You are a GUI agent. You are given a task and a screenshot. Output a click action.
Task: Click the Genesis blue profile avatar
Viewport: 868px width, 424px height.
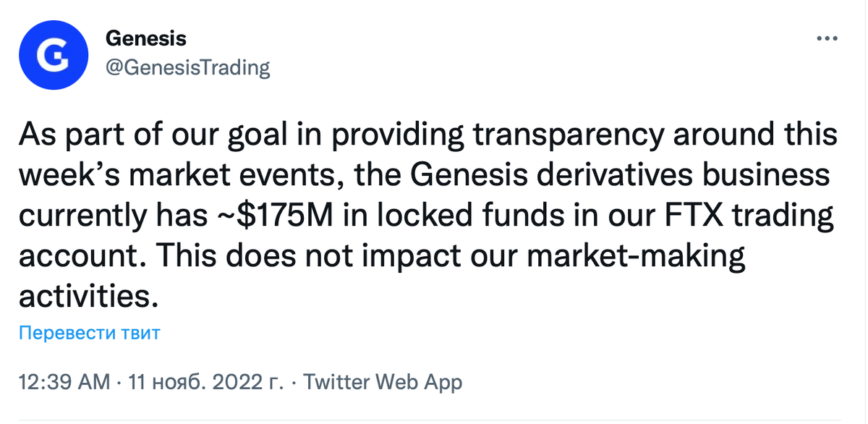click(x=54, y=55)
